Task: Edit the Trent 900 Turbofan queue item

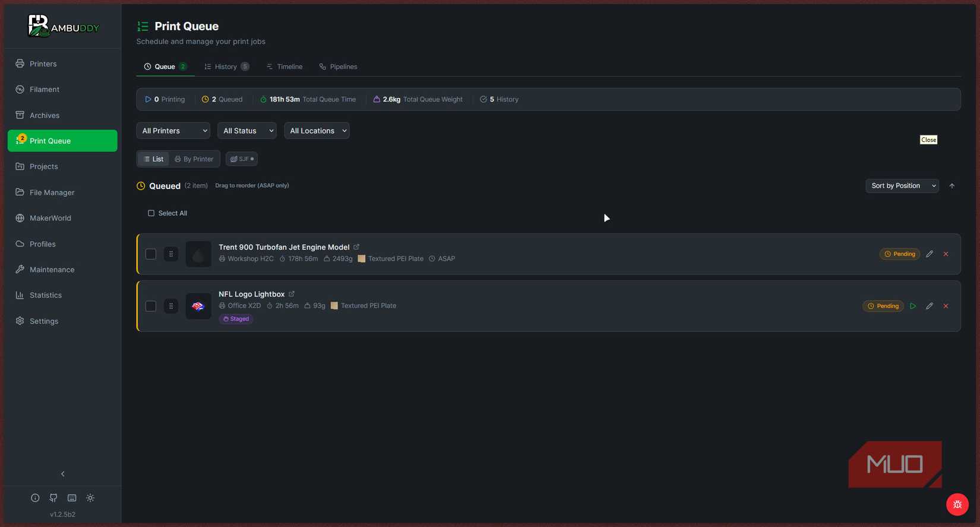Action: [x=930, y=254]
